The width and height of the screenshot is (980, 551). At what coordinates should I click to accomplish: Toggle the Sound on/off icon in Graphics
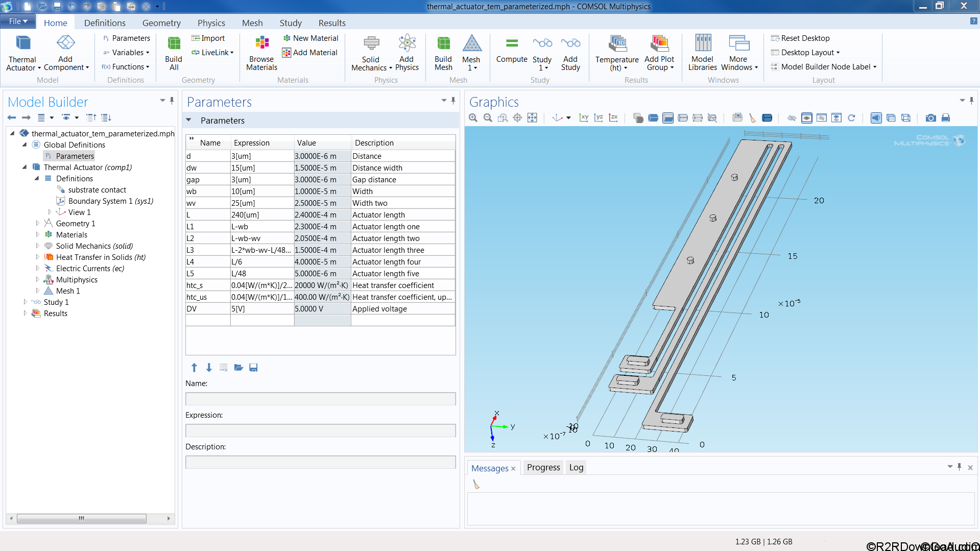coord(876,117)
